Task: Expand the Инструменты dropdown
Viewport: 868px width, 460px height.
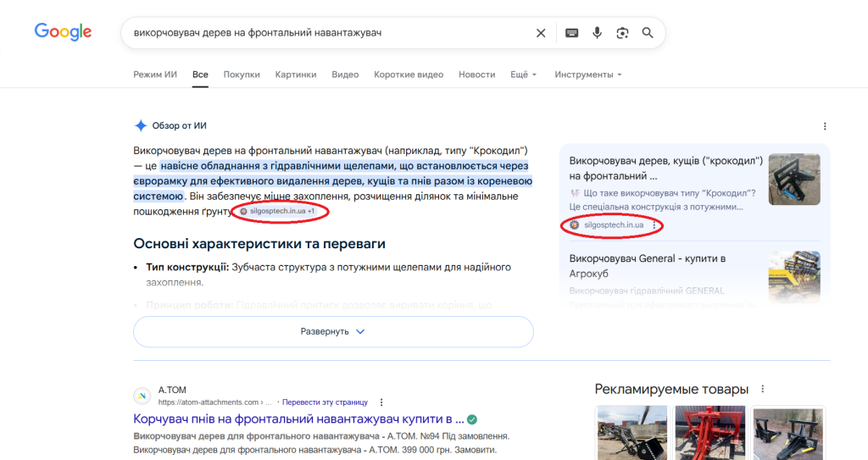Action: point(588,75)
